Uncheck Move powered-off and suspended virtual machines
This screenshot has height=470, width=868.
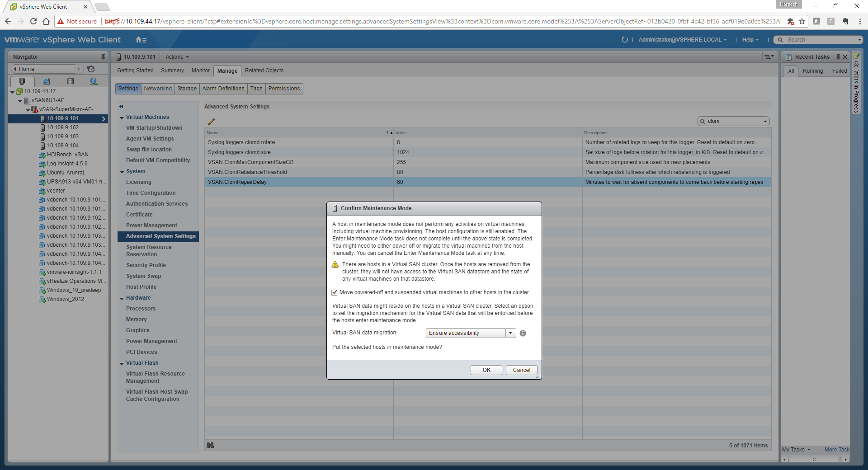[x=335, y=293]
